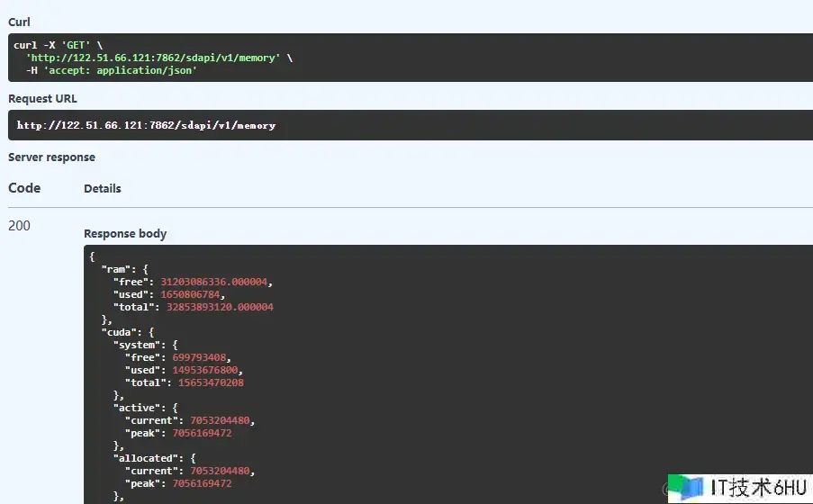
Task: Click the Details column header
Action: tap(102, 189)
